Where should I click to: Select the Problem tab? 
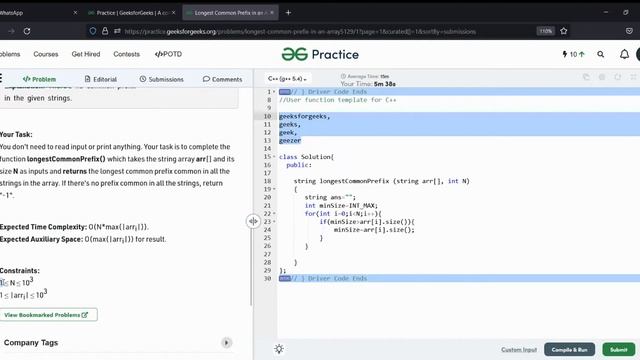point(39,79)
